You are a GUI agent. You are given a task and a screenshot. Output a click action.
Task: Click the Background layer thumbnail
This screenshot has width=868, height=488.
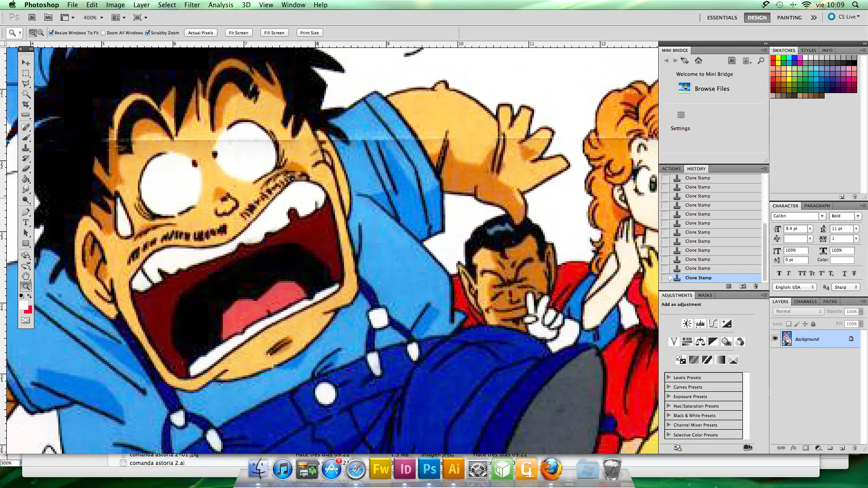787,339
